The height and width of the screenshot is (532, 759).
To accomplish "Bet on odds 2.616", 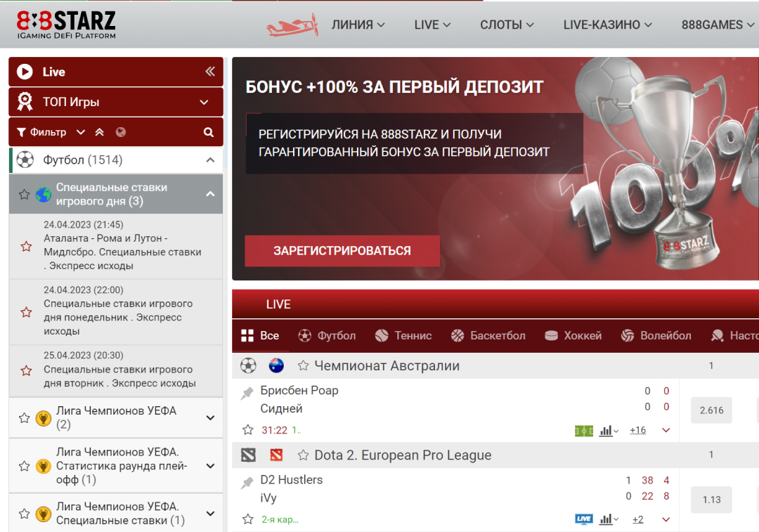I will (x=711, y=410).
